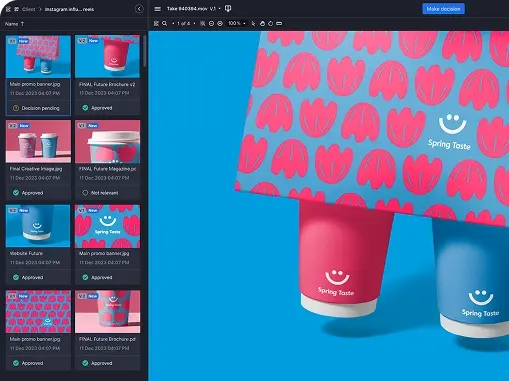Click the rectangle ruler icon ending the toolbar

(279, 24)
